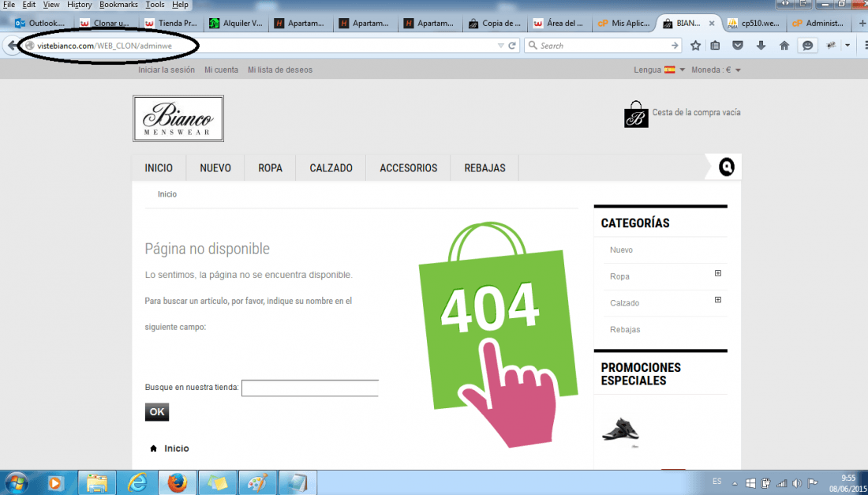Close the active BIAN... tab
The width and height of the screenshot is (868, 495).
point(712,23)
